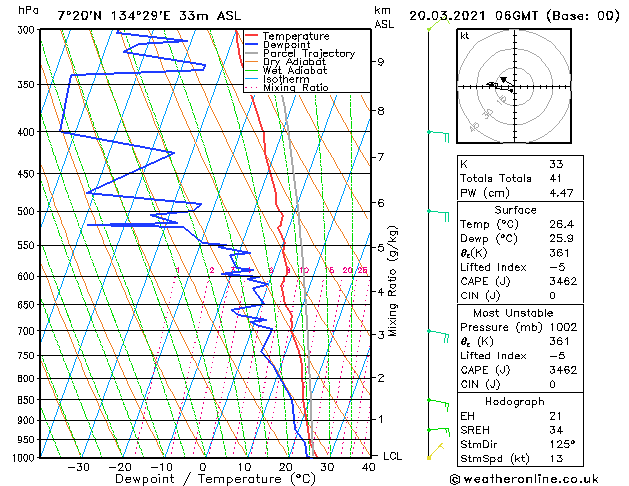The image size is (629, 486).
Task: Click the Most Unstable section heading
Action: [513, 313]
